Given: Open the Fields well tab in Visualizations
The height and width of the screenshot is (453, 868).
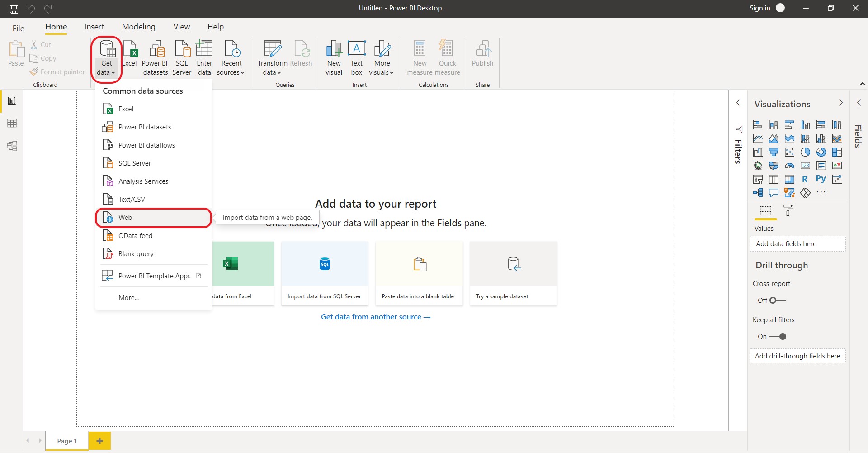Looking at the screenshot, I should [765, 210].
